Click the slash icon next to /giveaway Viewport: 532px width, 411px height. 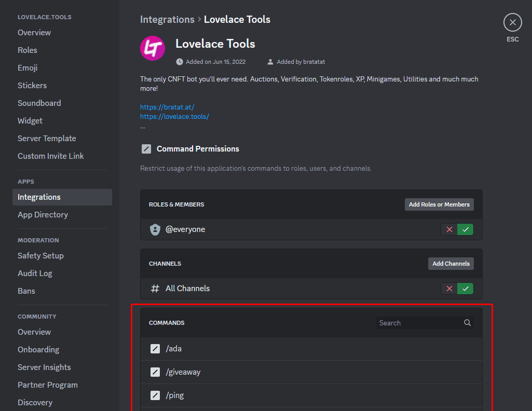(155, 372)
